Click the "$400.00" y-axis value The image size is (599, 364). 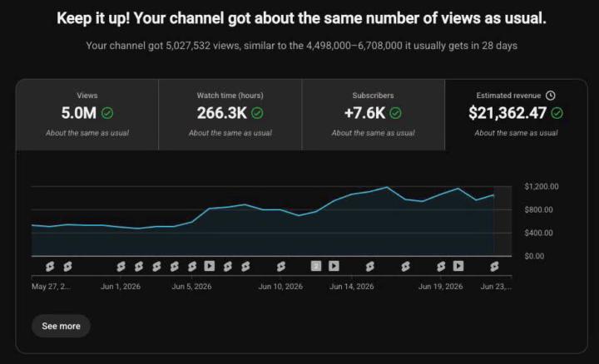pos(538,234)
